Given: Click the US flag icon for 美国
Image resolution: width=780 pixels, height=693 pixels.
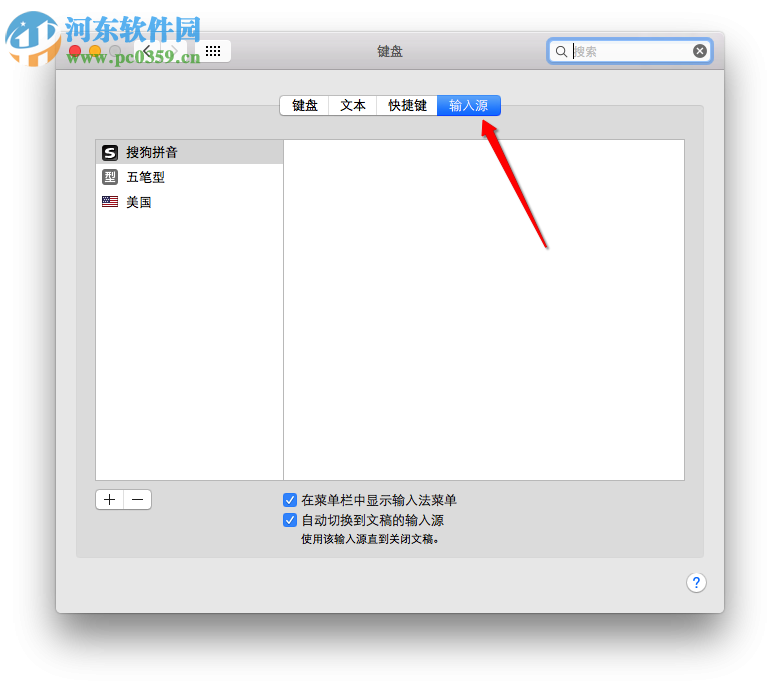Looking at the screenshot, I should 110,201.
